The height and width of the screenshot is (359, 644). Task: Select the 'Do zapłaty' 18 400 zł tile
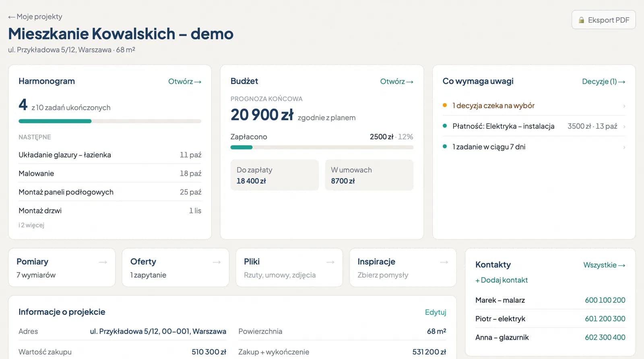pos(275,175)
